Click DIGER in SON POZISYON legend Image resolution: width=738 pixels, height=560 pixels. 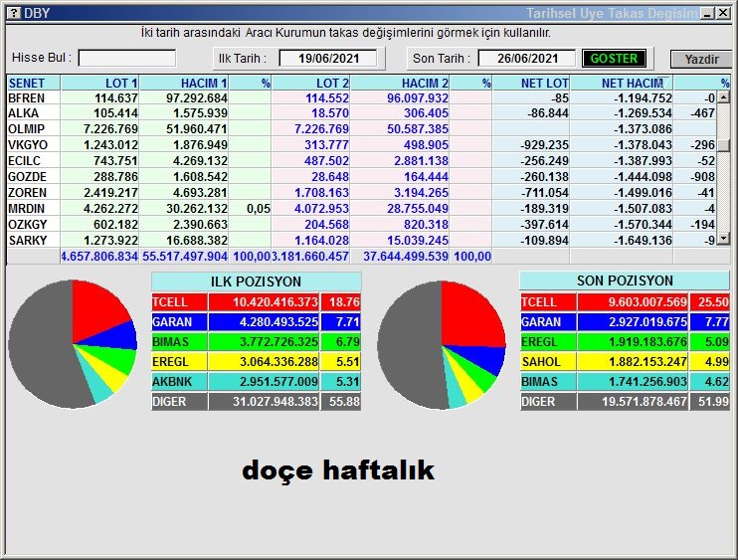(x=625, y=402)
